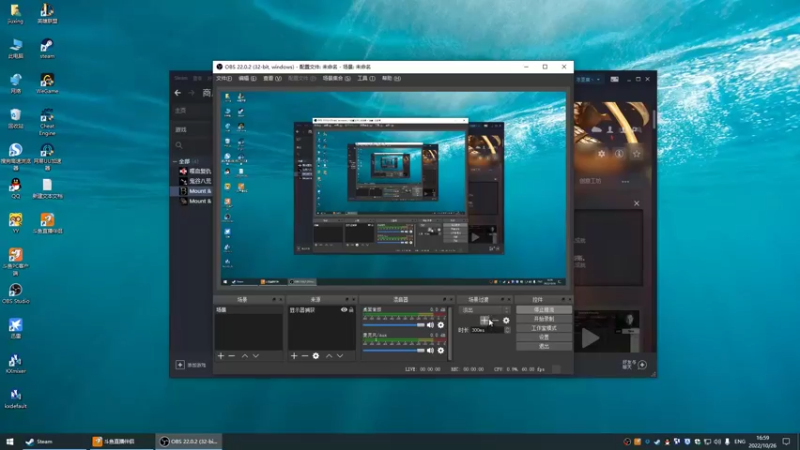Add a new scene with plus icon
800x450 pixels.
(x=221, y=356)
